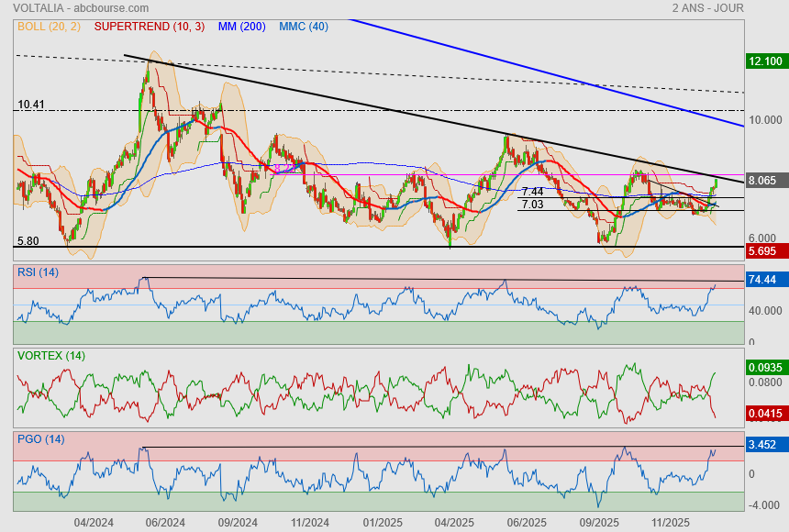The height and width of the screenshot is (532, 789).
Task: Click the MM (200) legend label
Action: [242, 26]
